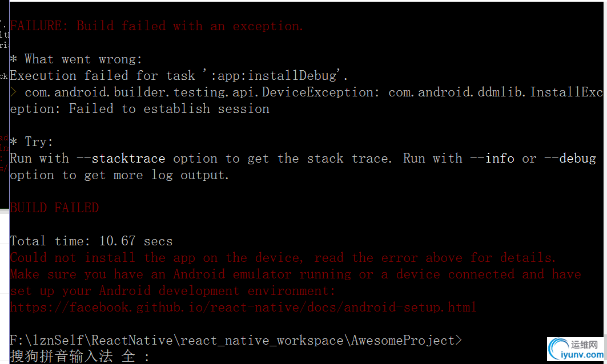
Task: Click the '* What went wrong:' line
Action: (75, 59)
